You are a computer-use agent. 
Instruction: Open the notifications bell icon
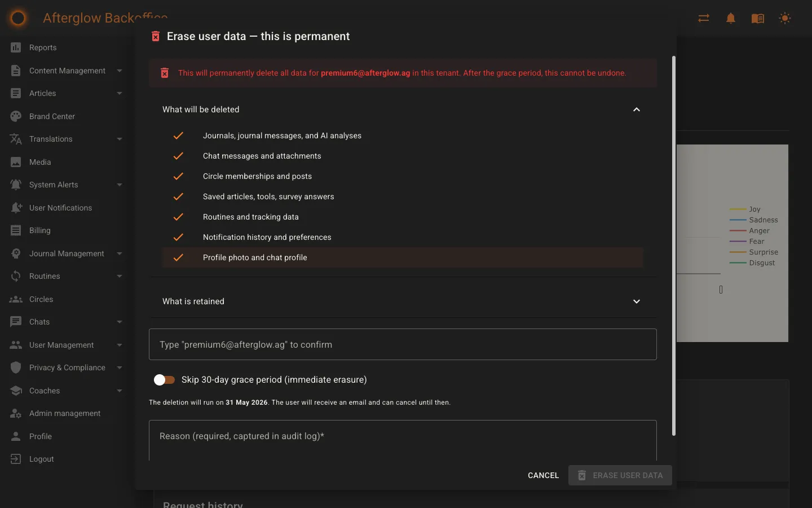point(731,18)
